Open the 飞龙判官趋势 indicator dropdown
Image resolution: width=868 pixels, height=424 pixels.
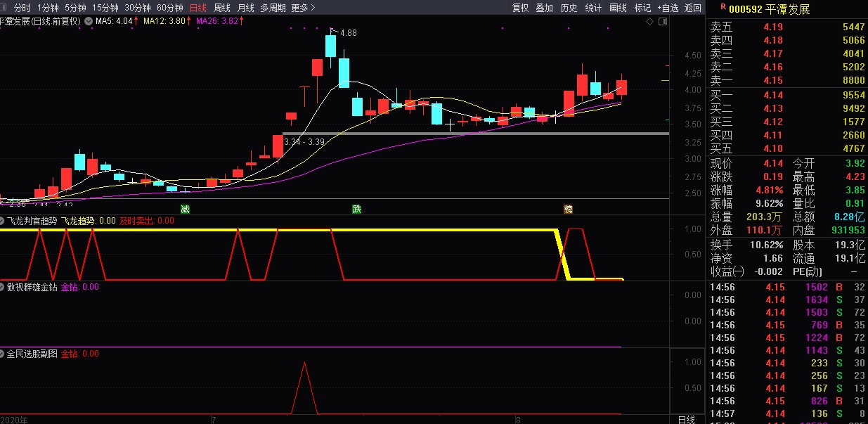tap(3, 221)
